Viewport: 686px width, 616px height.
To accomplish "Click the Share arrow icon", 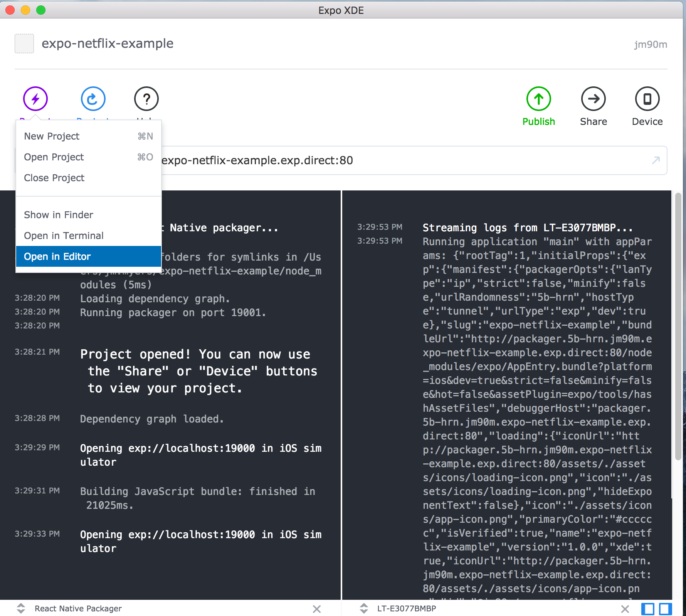I will click(593, 99).
